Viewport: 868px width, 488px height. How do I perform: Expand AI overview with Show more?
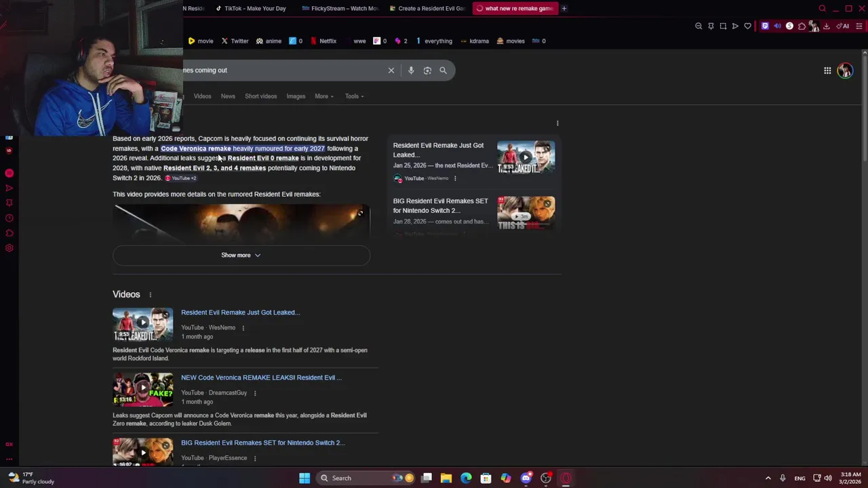pyautogui.click(x=241, y=256)
